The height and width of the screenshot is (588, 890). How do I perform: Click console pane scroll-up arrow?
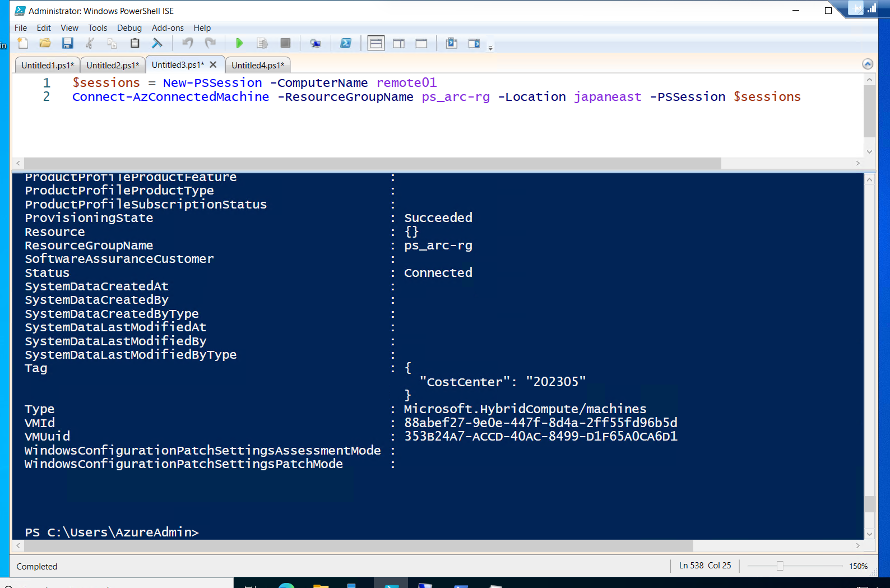pos(869,180)
